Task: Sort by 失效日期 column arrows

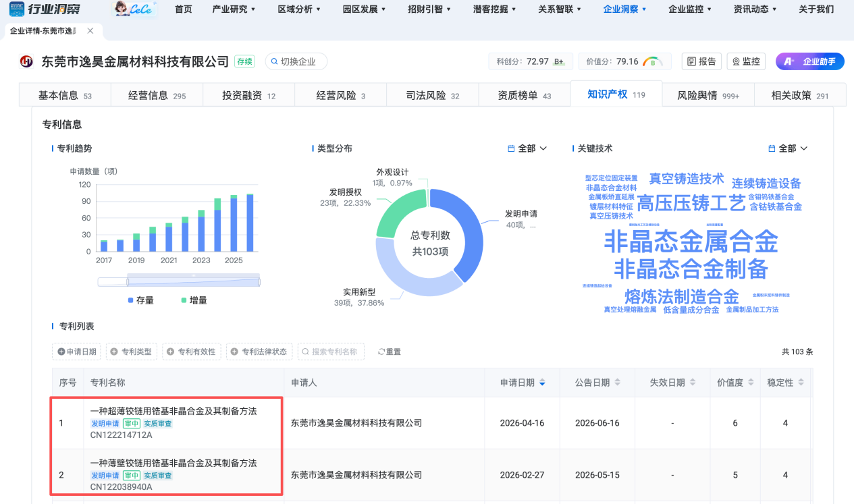Action: [691, 383]
